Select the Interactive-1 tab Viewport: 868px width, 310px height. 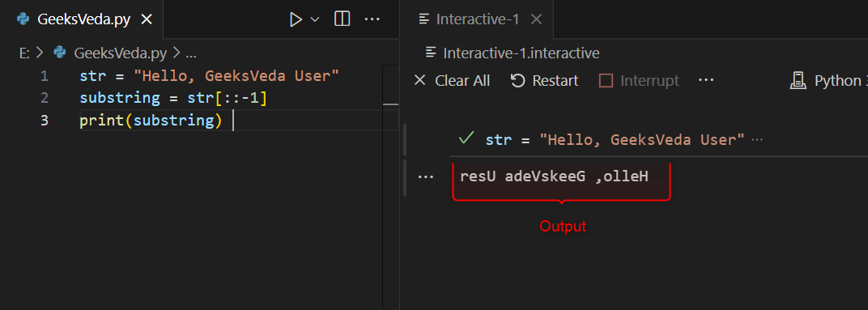click(x=477, y=19)
